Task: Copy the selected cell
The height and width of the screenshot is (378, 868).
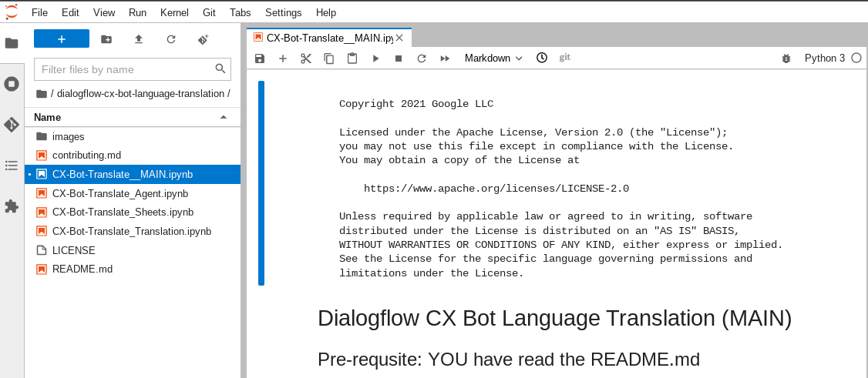Action: 329,58
